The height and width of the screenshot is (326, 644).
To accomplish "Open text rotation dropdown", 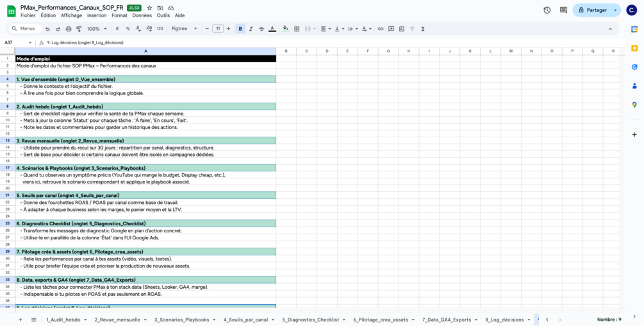I will tap(367, 29).
